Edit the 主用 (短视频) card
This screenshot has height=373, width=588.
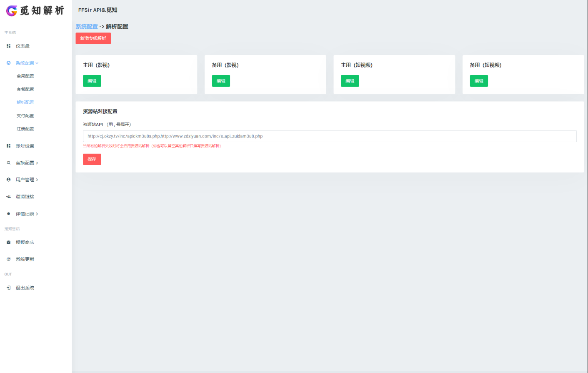coord(350,81)
